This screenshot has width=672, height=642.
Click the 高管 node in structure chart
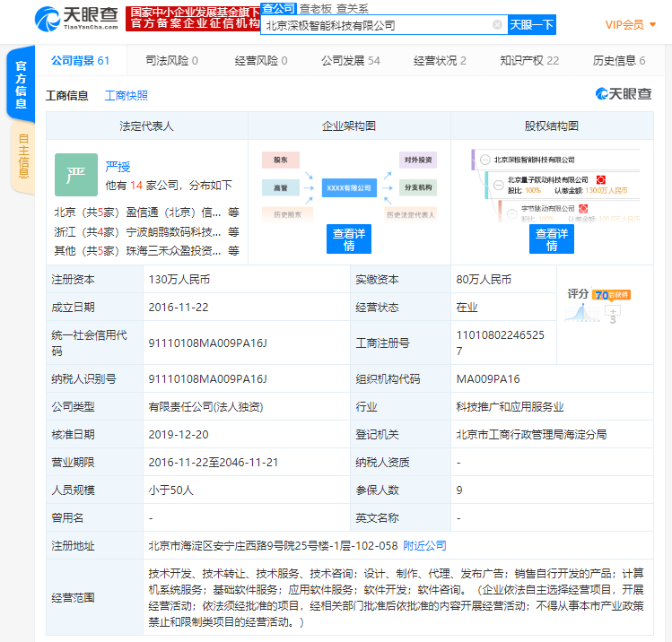[x=281, y=187]
